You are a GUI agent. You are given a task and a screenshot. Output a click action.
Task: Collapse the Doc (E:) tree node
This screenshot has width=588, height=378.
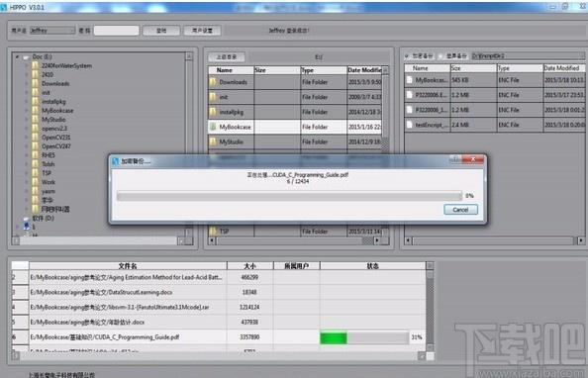tap(17, 57)
